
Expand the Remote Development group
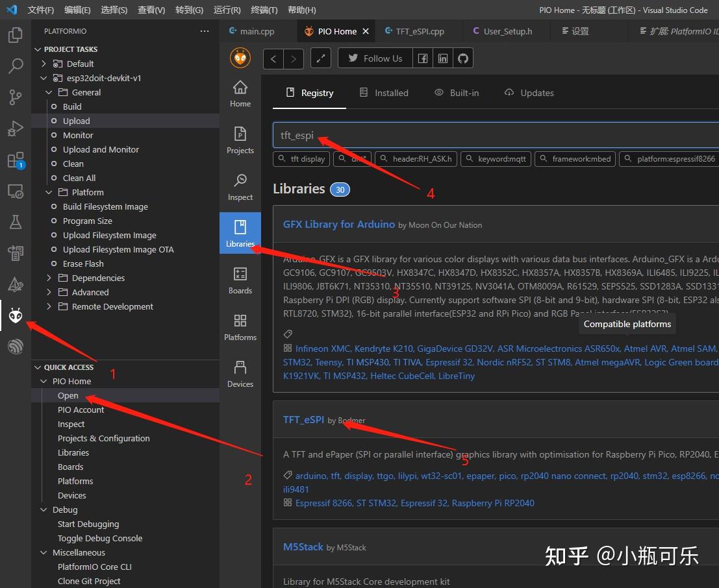(x=49, y=306)
